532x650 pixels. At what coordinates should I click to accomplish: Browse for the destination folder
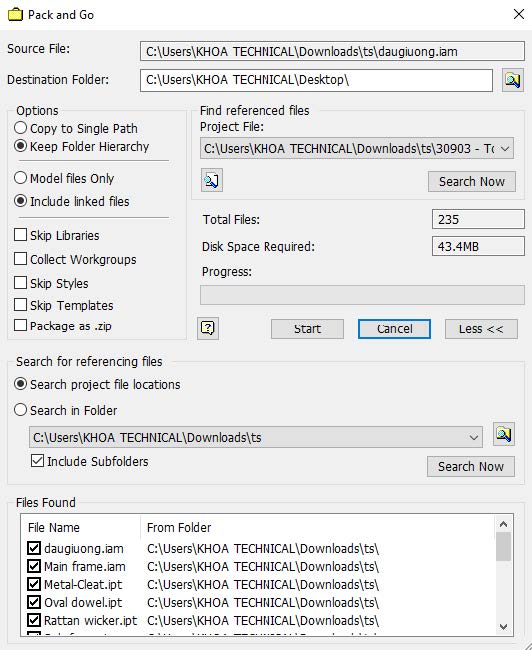[513, 80]
